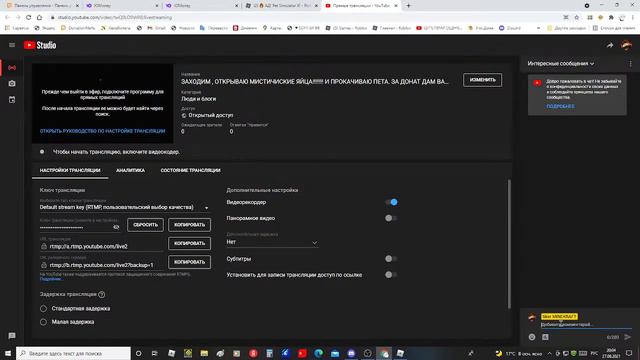640x360 pixels.
Task: Click the Windows Start button
Action: tap(8, 353)
